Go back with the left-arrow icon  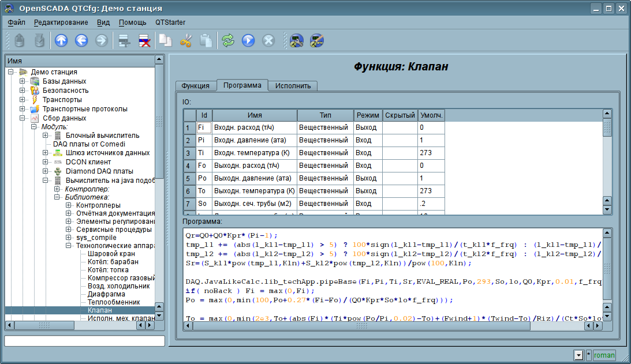(x=81, y=40)
